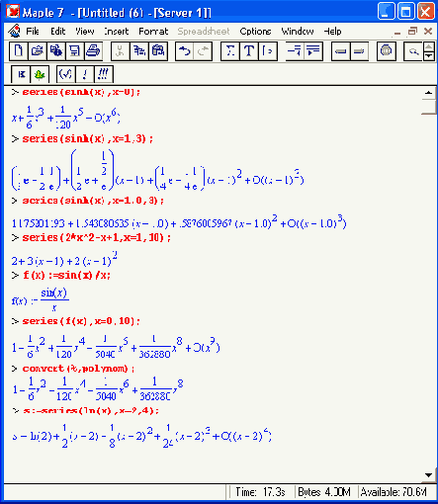This screenshot has width=438, height=504.
Task: Open the Options menu
Action: pos(255,32)
